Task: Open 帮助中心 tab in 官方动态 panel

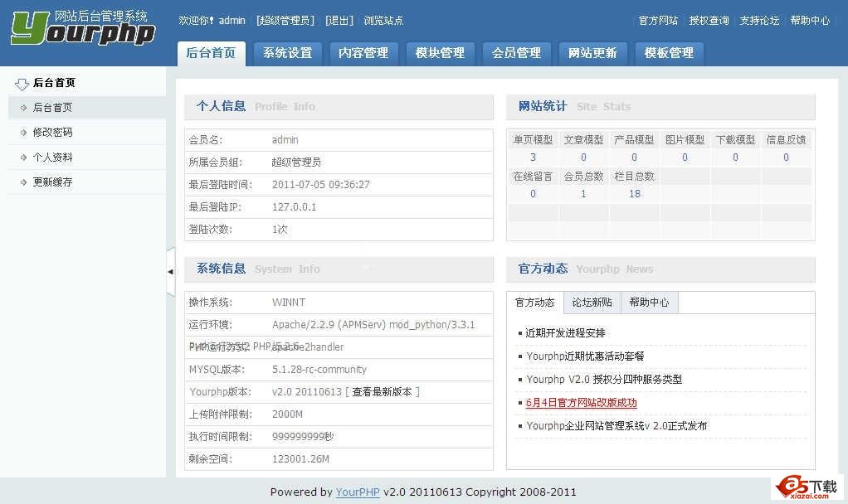Action: pos(649,303)
